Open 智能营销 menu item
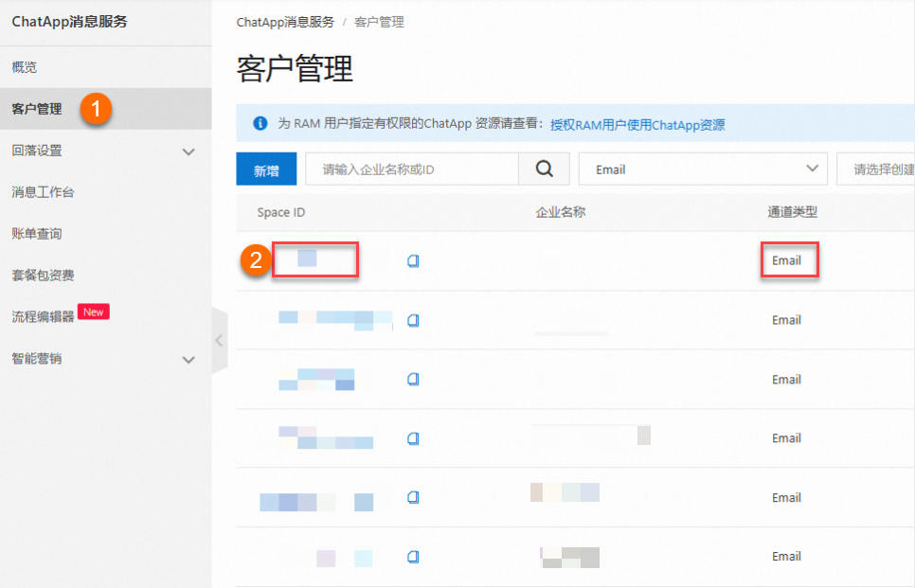The image size is (915, 588). 37,358
